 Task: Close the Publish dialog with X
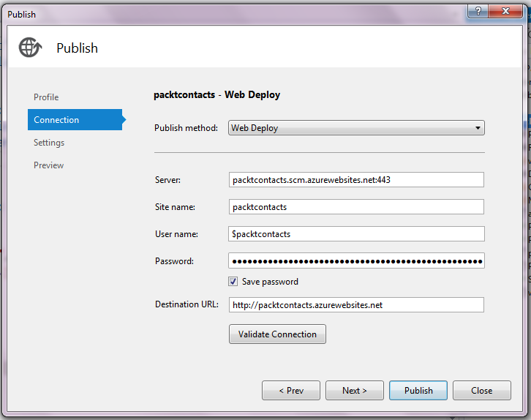pos(505,11)
